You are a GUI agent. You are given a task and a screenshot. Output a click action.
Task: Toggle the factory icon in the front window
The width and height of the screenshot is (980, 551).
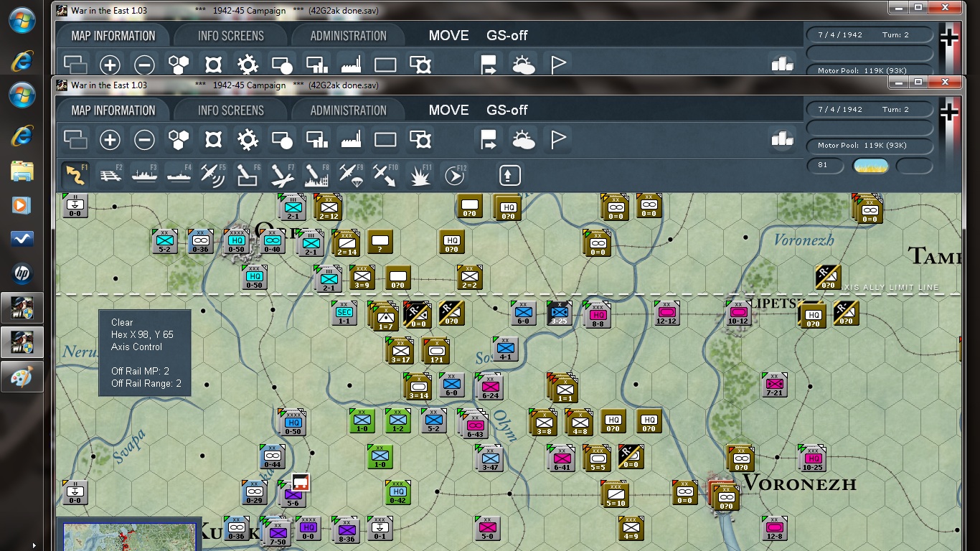(351, 139)
